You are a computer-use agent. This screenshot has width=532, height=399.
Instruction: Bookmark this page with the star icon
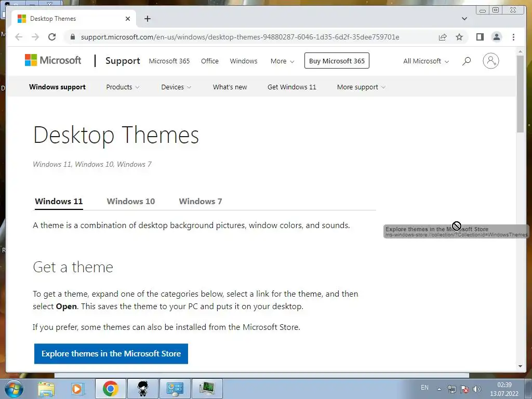(459, 37)
